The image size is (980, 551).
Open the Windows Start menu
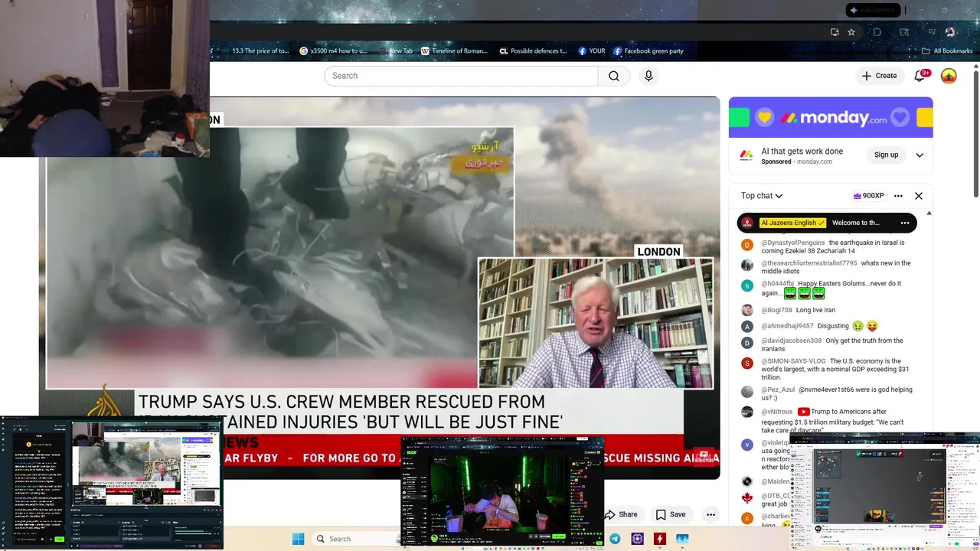point(298,539)
